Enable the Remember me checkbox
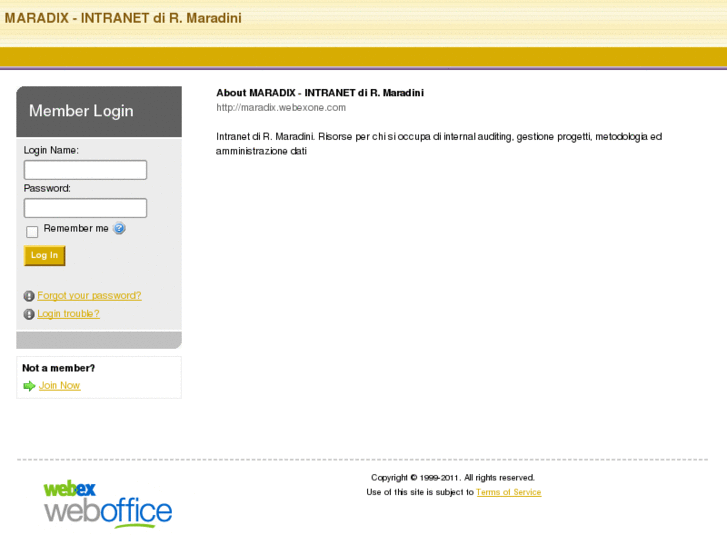The width and height of the screenshot is (727, 545). tap(32, 231)
